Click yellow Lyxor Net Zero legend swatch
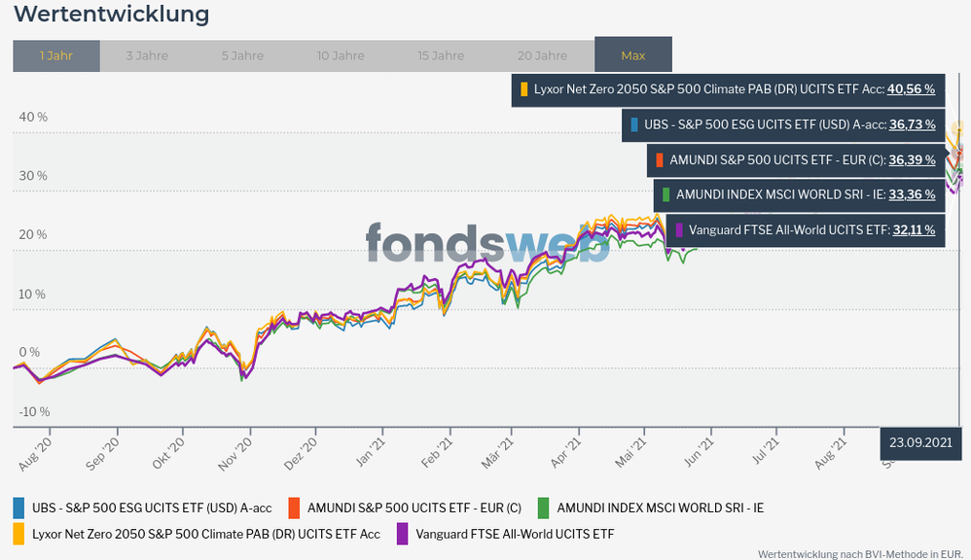Image resolution: width=971 pixels, height=560 pixels. (x=18, y=534)
